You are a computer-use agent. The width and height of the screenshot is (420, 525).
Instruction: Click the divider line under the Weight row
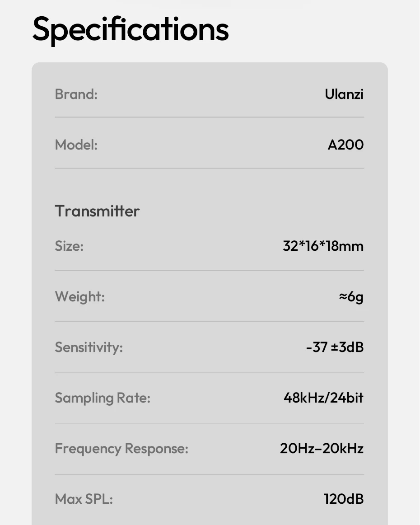tap(209, 322)
